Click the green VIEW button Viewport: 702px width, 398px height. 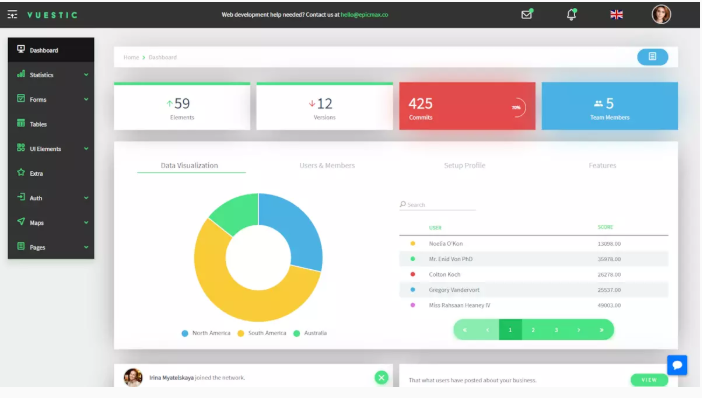pos(649,380)
